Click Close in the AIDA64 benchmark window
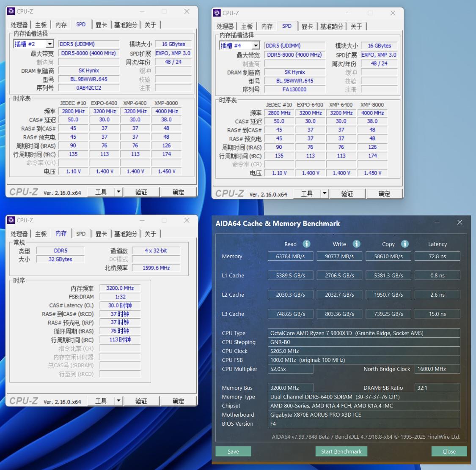The image size is (476, 470). click(x=449, y=451)
